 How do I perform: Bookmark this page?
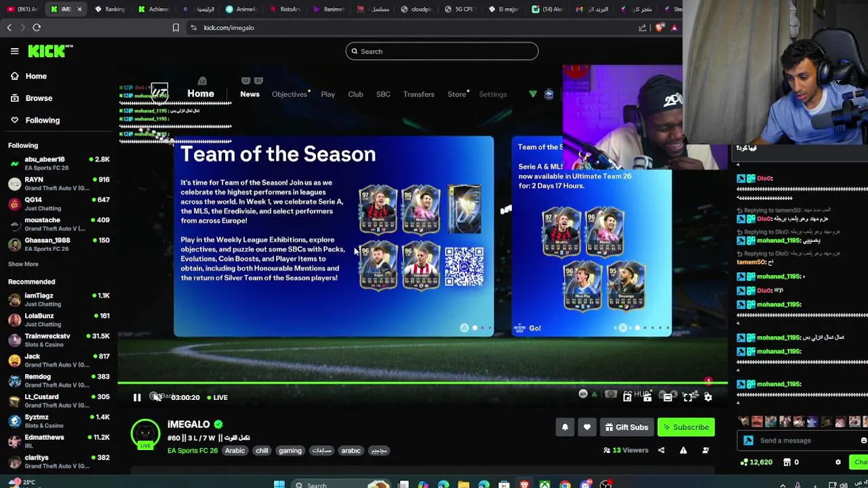tap(176, 28)
